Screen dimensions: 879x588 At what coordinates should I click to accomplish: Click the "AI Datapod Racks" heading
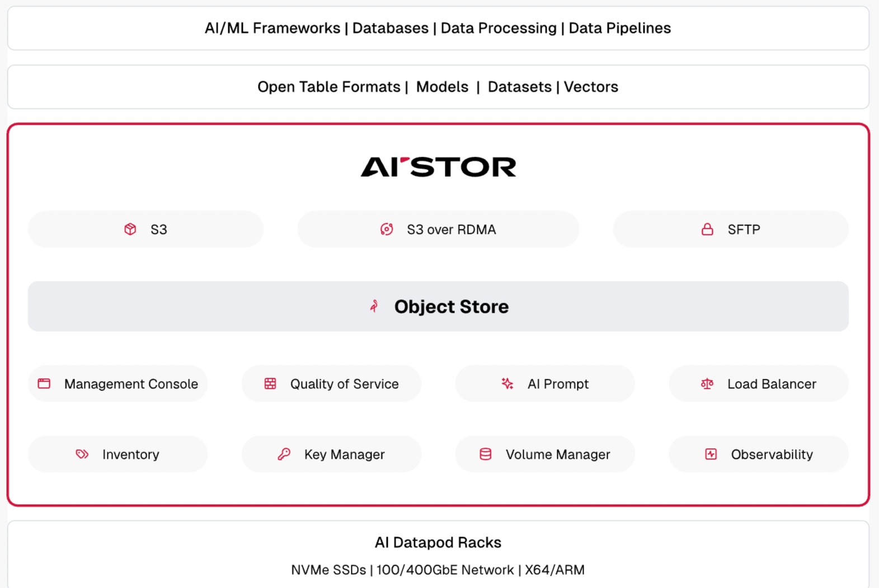coord(438,542)
